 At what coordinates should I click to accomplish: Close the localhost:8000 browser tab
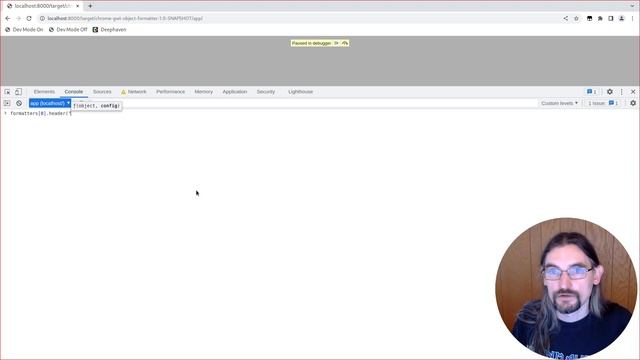[x=78, y=6]
